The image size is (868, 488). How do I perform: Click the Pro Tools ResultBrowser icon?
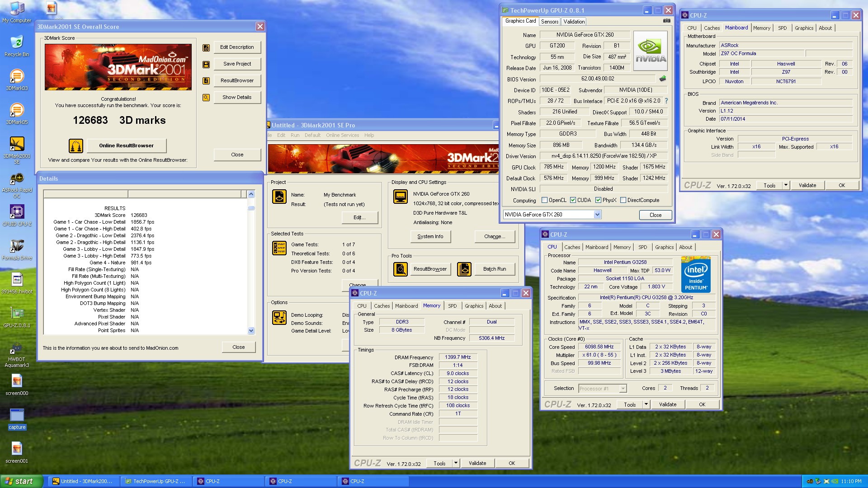coord(401,269)
